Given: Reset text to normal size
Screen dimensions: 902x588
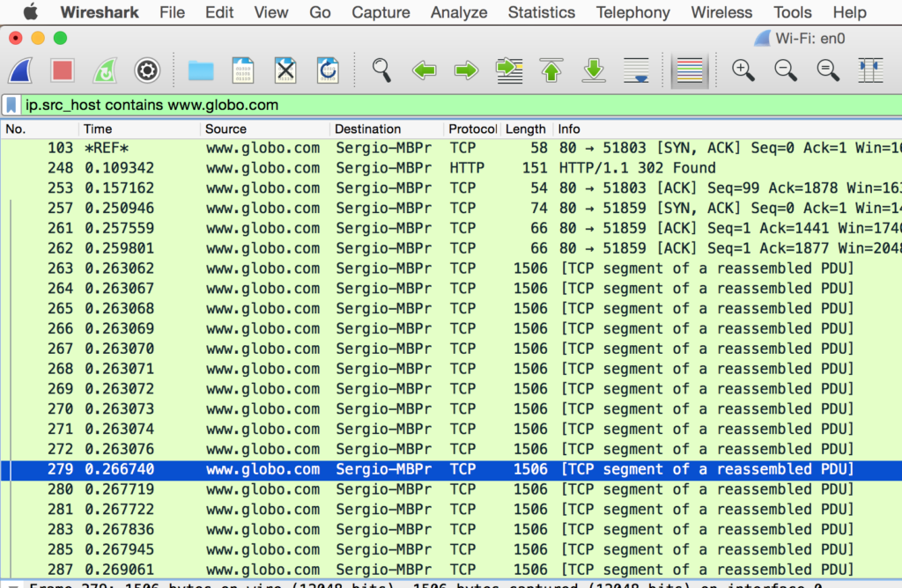Looking at the screenshot, I should pyautogui.click(x=828, y=70).
